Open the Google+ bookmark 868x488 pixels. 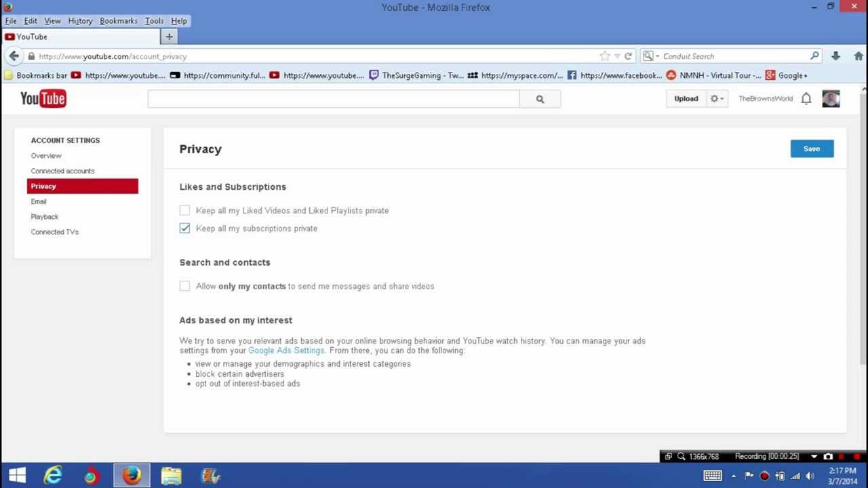[x=787, y=75]
